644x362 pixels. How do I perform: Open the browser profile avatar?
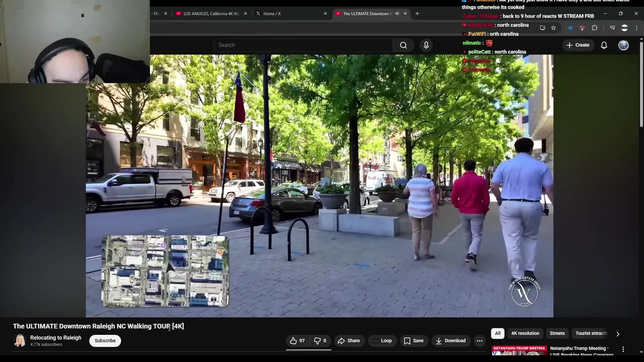pos(624,28)
